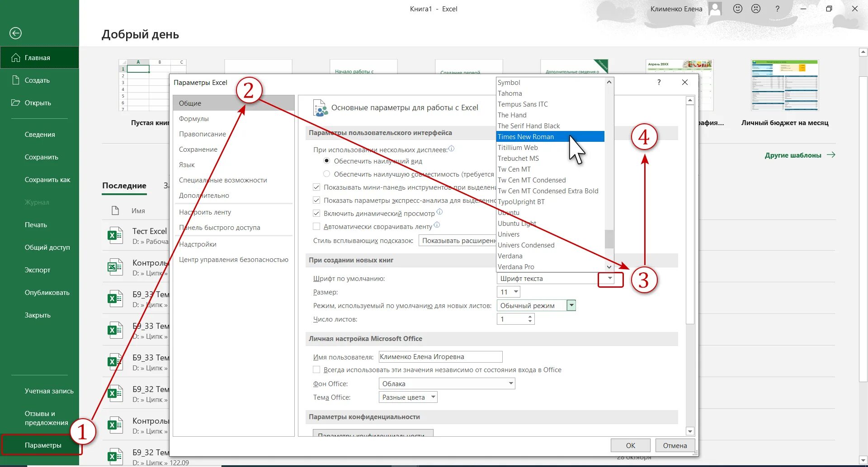Open help in the Параметры Excel dialog
The width and height of the screenshot is (868, 467).
pos(659,82)
